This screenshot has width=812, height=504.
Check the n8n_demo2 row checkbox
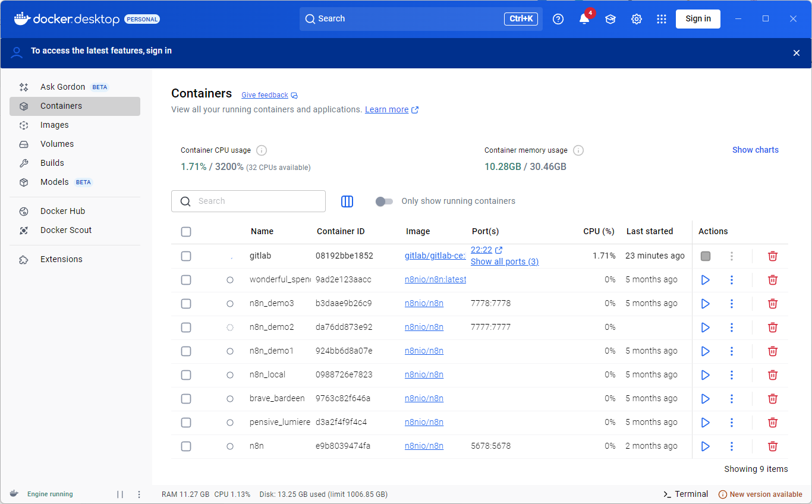coord(186,327)
